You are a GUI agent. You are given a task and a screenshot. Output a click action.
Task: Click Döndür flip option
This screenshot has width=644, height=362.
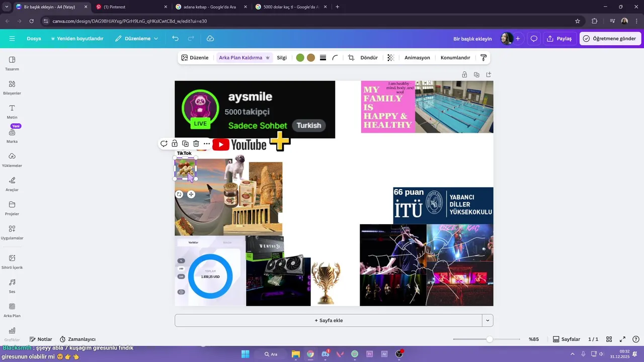[x=369, y=58]
